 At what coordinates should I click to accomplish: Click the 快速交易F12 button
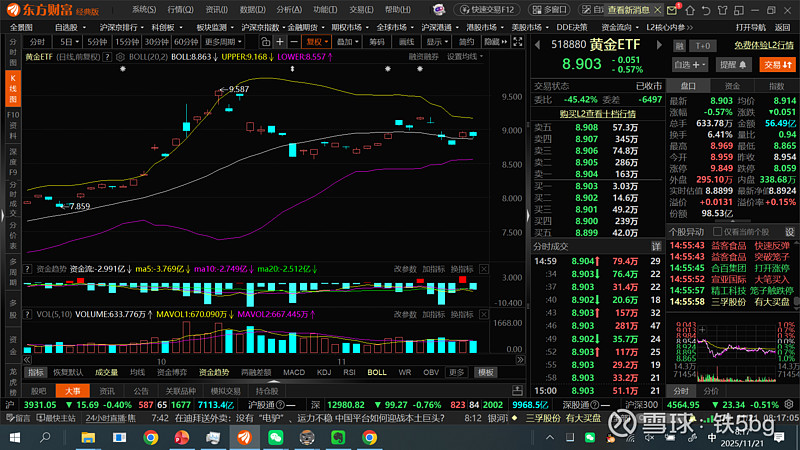pos(487,10)
